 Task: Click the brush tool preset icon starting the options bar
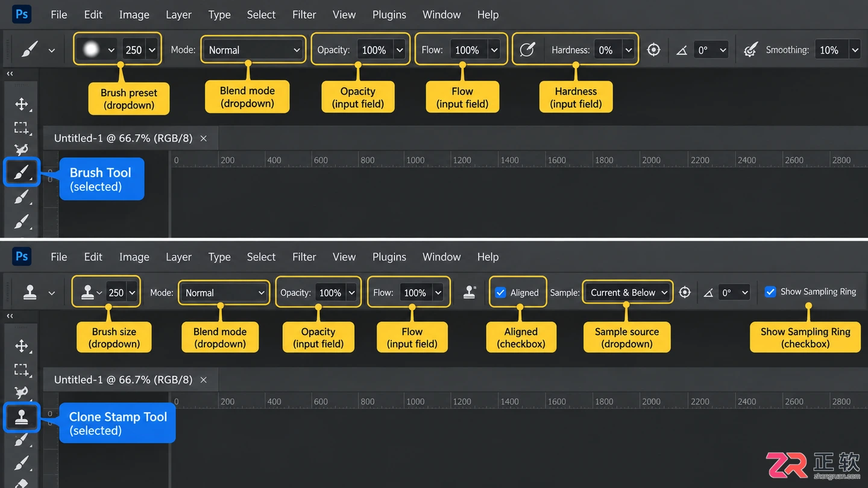tap(29, 50)
